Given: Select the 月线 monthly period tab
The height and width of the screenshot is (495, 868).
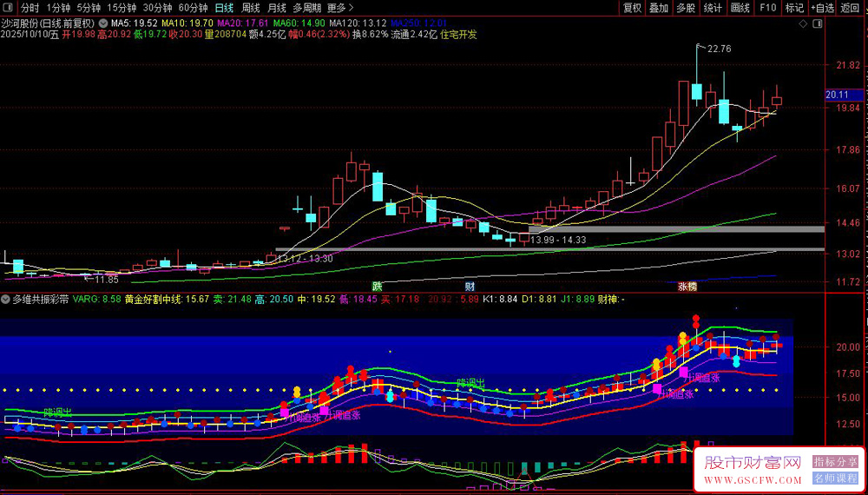Looking at the screenshot, I should tap(277, 8).
